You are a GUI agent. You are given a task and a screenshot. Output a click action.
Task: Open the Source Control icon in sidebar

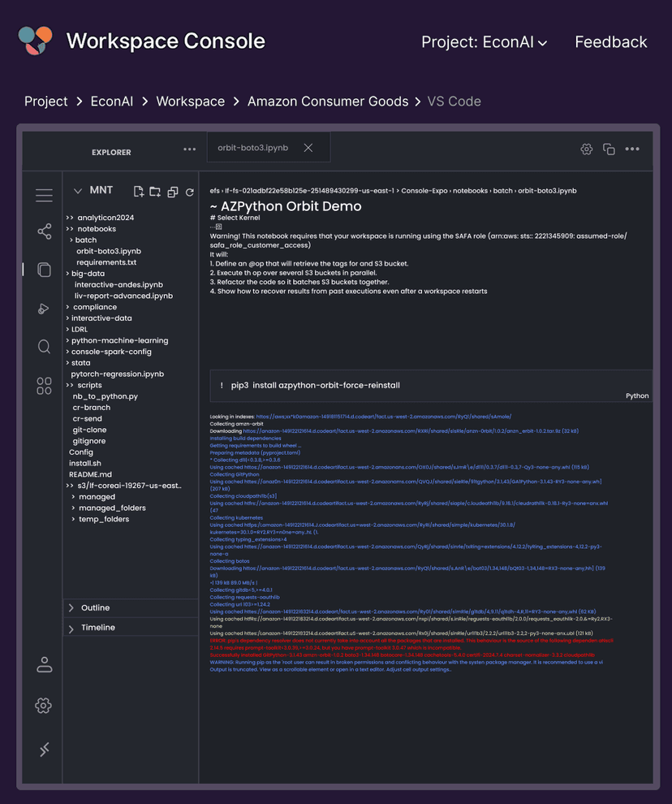[44, 231]
